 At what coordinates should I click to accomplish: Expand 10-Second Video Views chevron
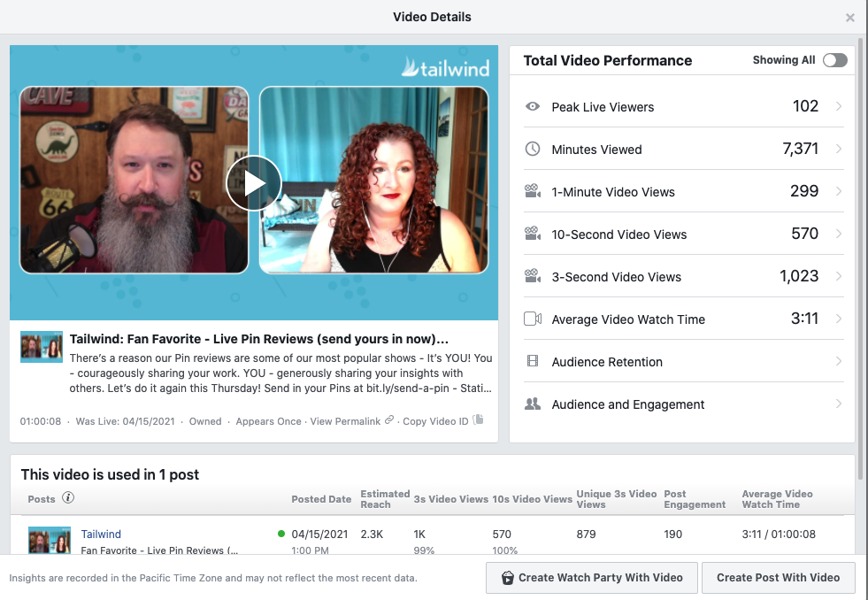coord(839,235)
